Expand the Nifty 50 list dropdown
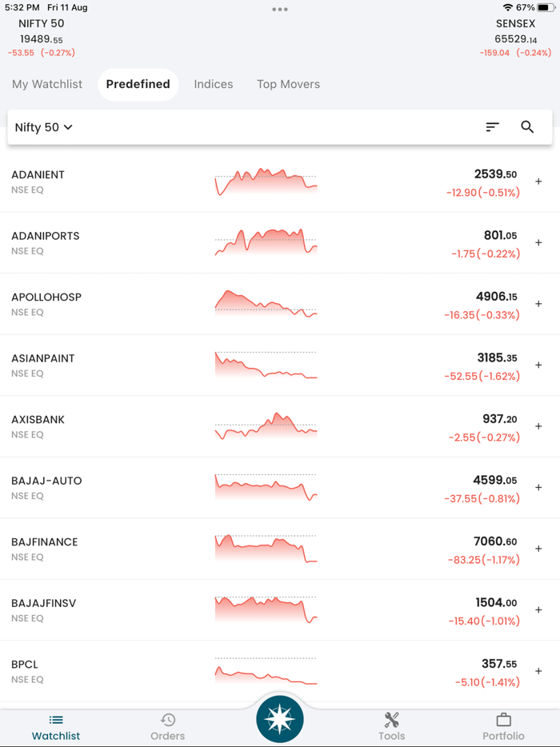Screen dimensions: 560x747 tap(43, 127)
